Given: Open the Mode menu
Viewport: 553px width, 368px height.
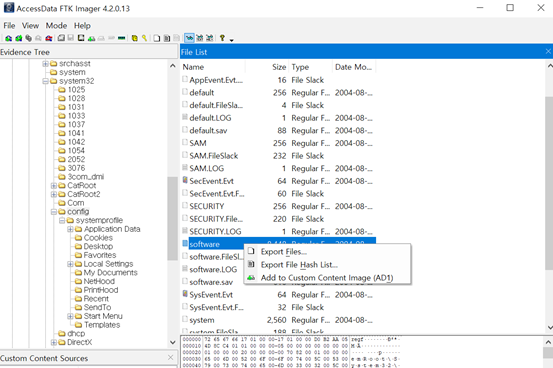Looking at the screenshot, I should (56, 26).
